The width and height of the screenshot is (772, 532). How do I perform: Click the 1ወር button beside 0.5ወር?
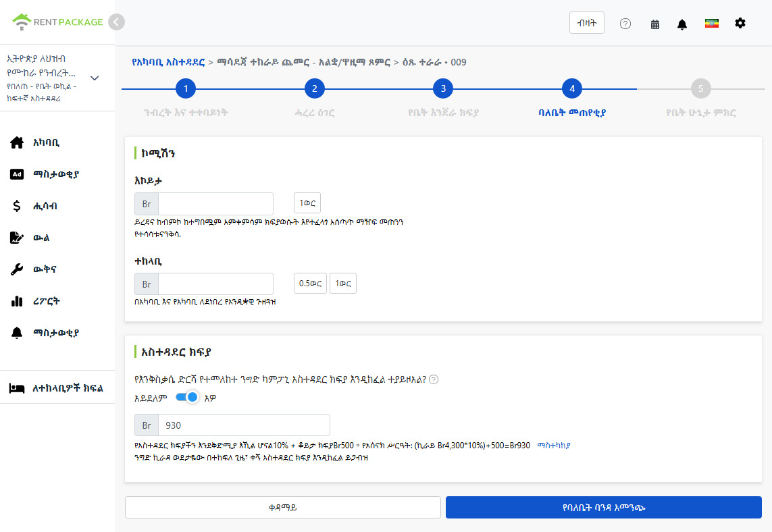pyautogui.click(x=342, y=283)
